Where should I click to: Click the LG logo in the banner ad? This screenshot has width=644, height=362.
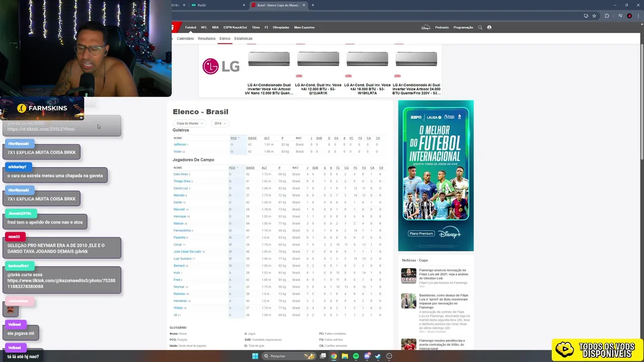coord(221,66)
